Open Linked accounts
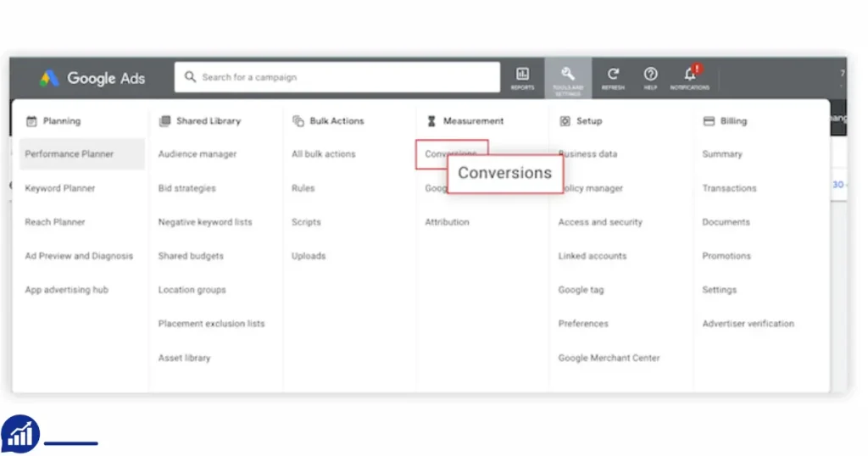 [x=593, y=256]
